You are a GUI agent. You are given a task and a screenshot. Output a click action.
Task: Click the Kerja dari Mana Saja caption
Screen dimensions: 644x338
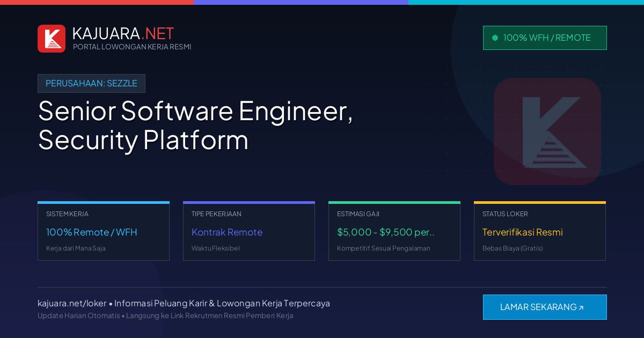[76, 248]
